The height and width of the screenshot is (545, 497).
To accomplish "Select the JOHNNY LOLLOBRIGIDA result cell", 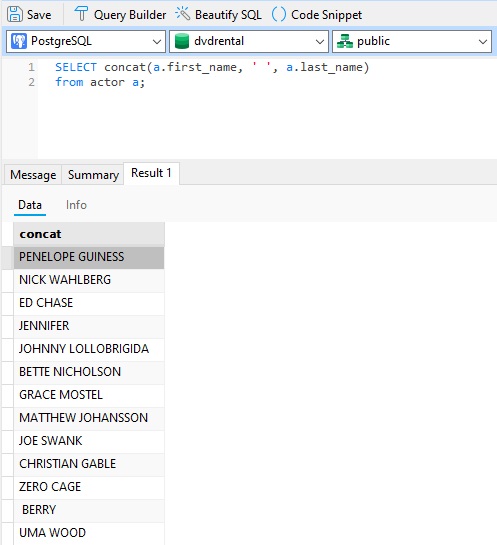I will (x=89, y=349).
